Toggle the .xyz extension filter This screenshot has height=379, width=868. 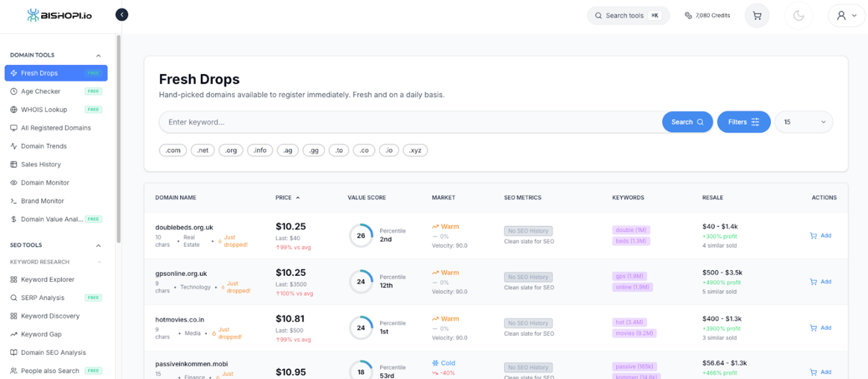(415, 150)
